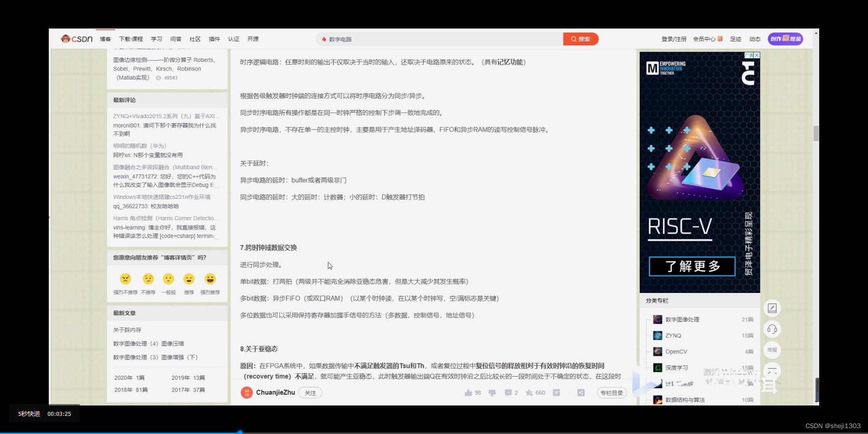
Task: Click the 创作赢现金 badge icon
Action: [x=786, y=39]
